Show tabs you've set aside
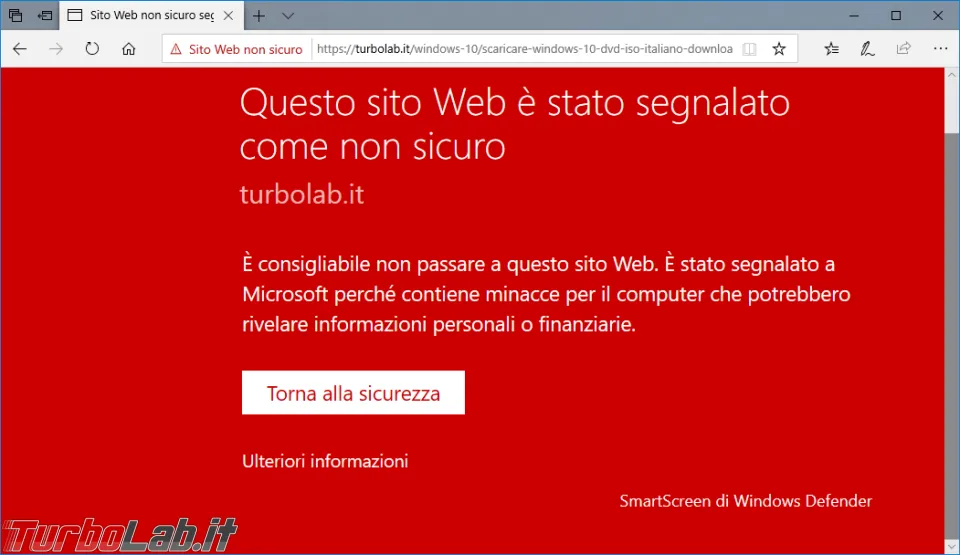 click(15, 15)
